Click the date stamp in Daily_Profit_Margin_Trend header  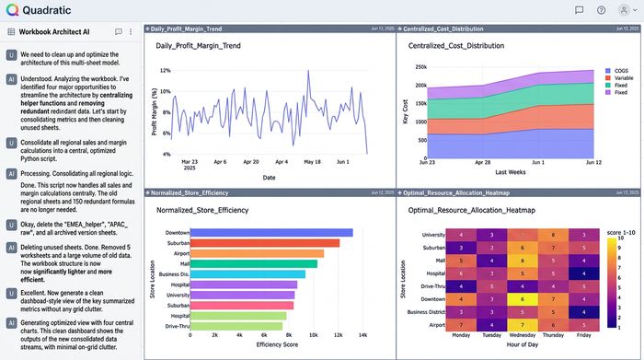[383, 29]
